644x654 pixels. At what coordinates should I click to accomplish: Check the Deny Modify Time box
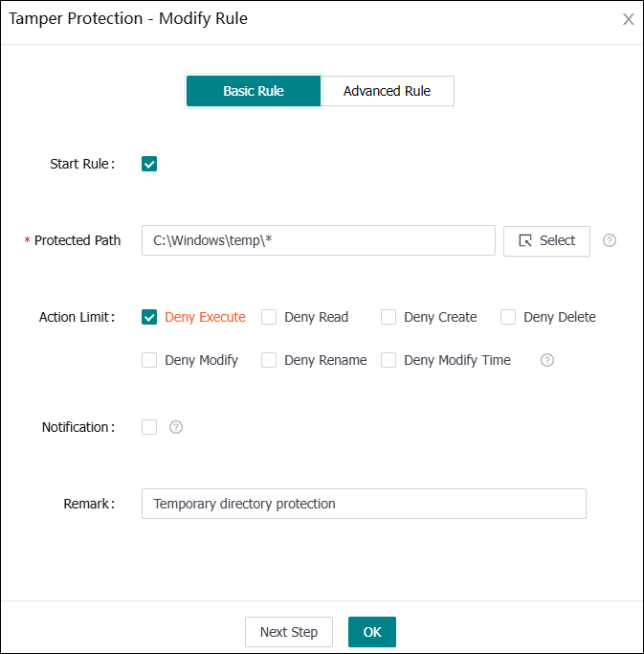click(x=389, y=360)
